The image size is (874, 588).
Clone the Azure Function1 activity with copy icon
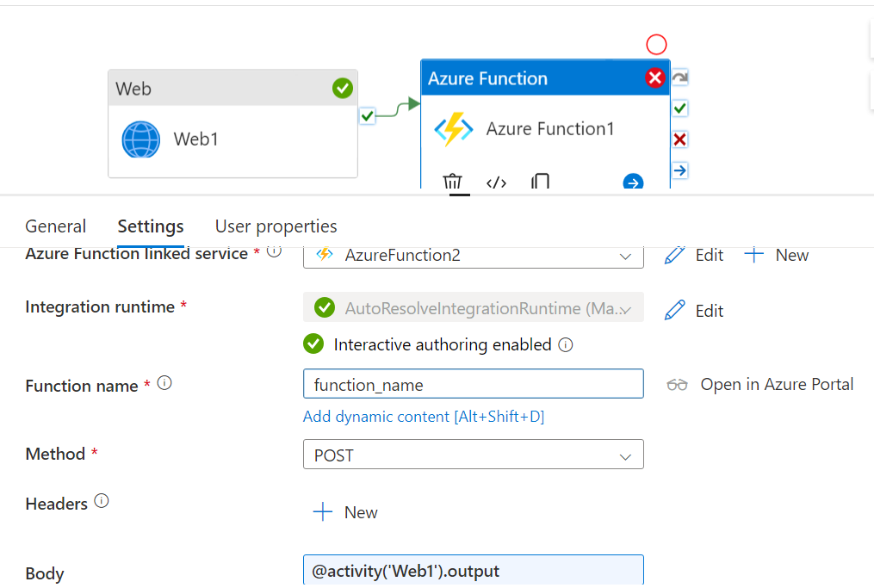pos(540,181)
